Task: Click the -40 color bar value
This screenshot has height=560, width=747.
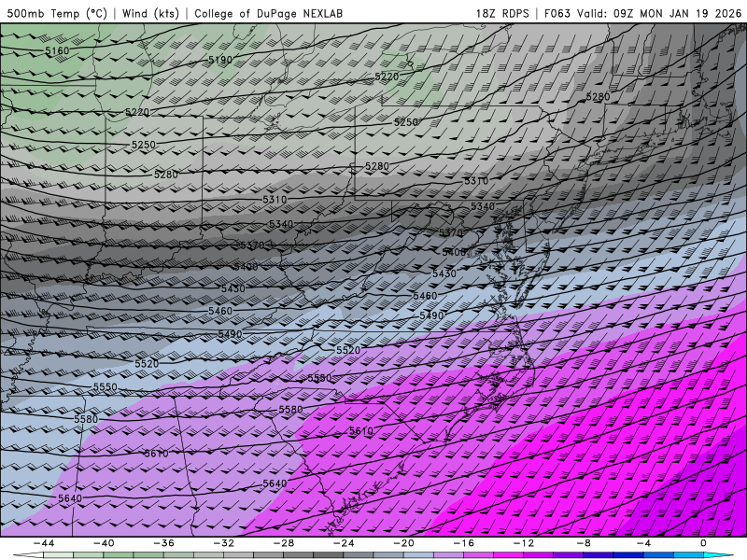Action: click(x=104, y=543)
